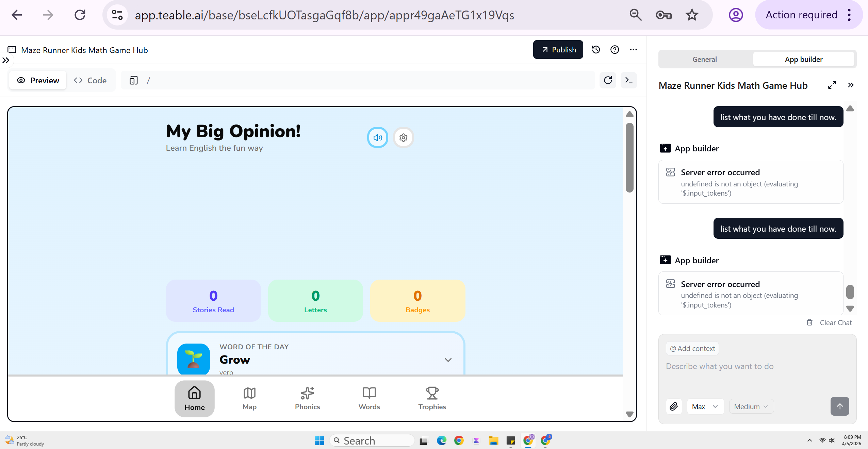Switch to the General tab
868x449 pixels.
(x=704, y=59)
